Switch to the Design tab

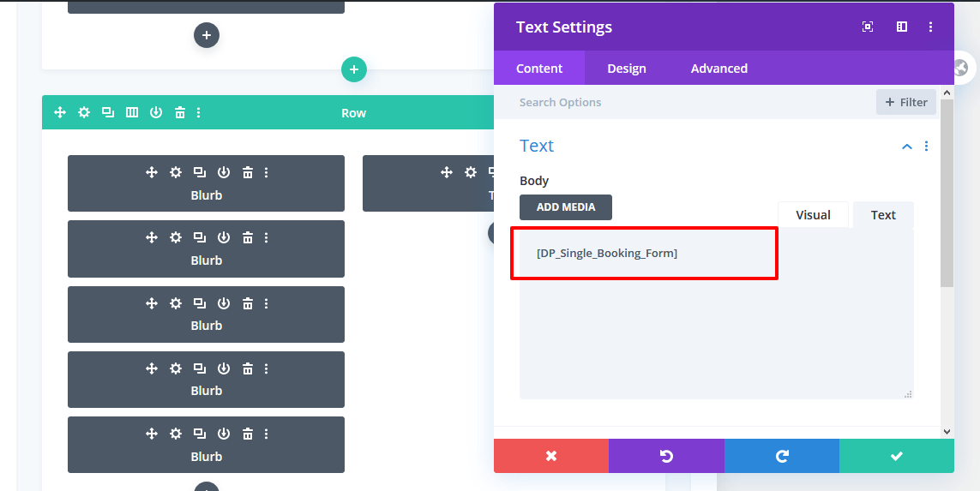coord(627,68)
